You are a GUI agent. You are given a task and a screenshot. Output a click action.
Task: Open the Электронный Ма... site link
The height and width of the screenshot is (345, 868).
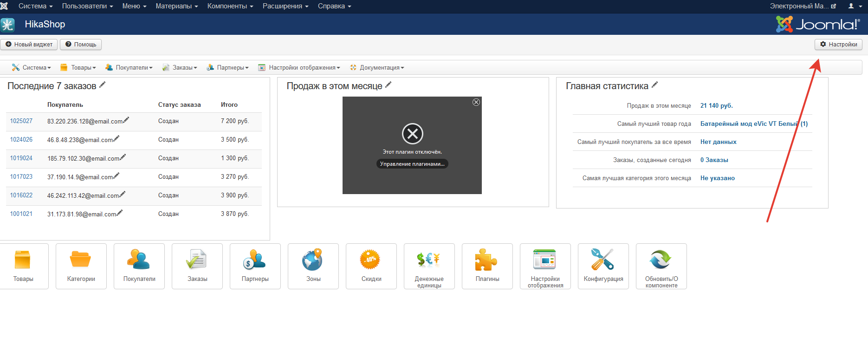803,6
